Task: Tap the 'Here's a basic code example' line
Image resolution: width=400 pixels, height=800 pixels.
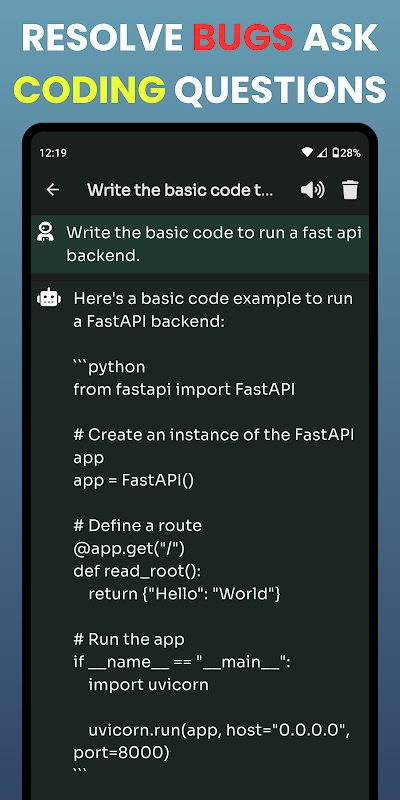Action: (x=213, y=298)
